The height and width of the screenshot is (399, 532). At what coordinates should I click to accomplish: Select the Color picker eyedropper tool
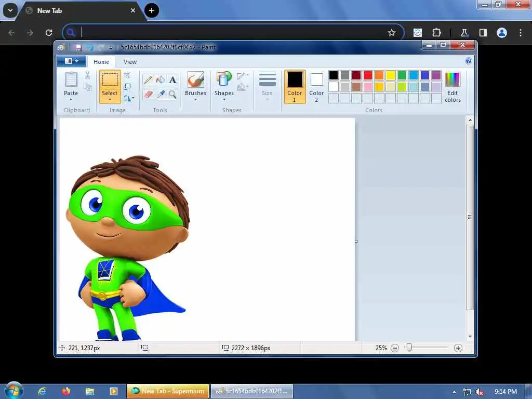click(x=161, y=94)
